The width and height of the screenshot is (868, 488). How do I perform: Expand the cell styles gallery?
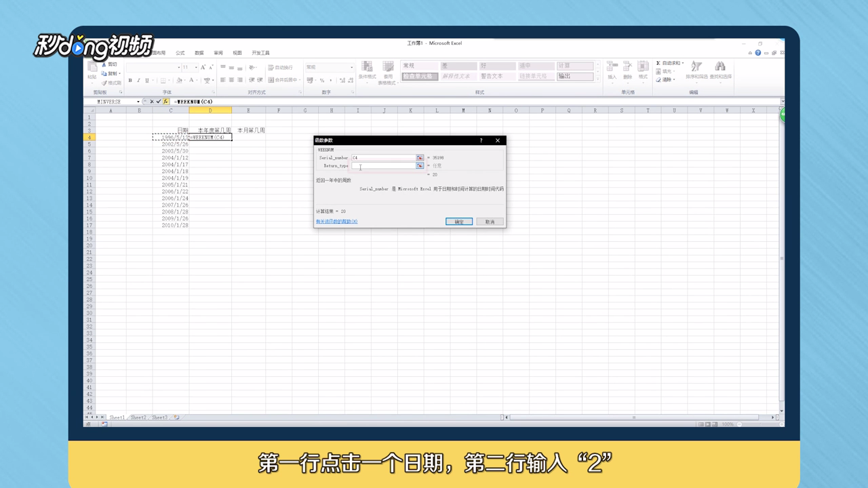click(x=597, y=79)
